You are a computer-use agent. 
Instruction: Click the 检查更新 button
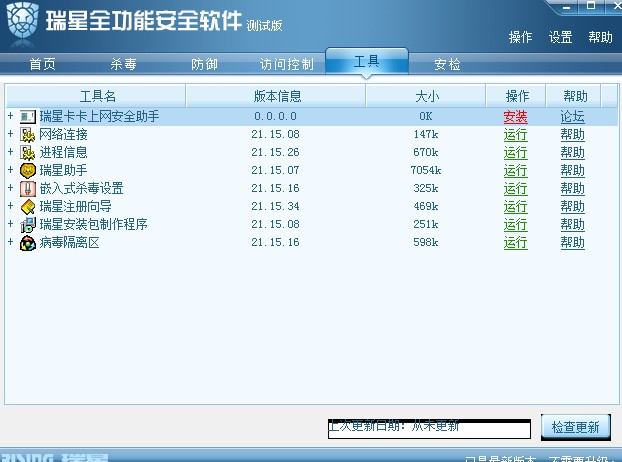[x=576, y=427]
